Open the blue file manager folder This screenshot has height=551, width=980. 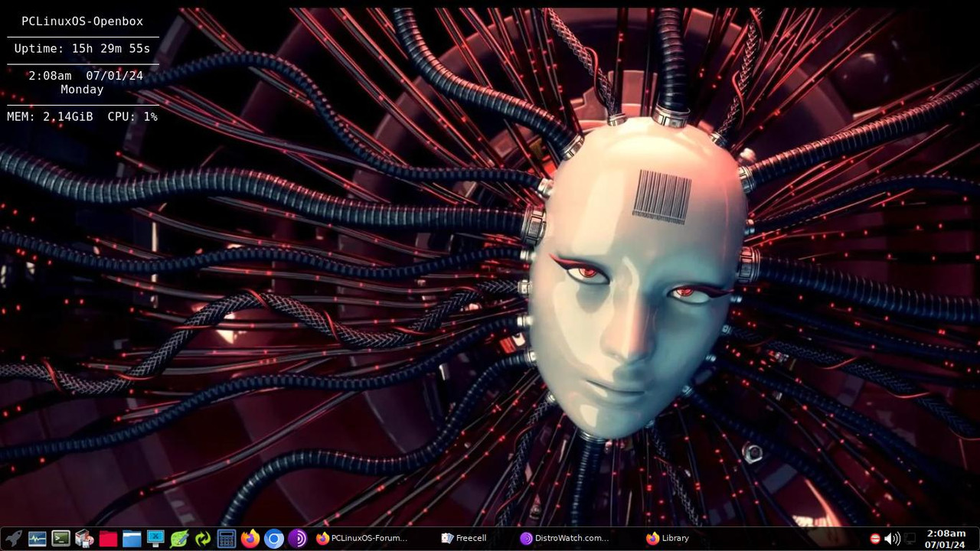[132, 539]
